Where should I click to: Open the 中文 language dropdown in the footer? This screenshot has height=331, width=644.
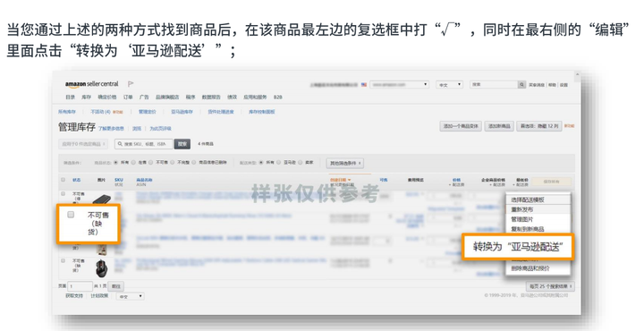point(131,296)
